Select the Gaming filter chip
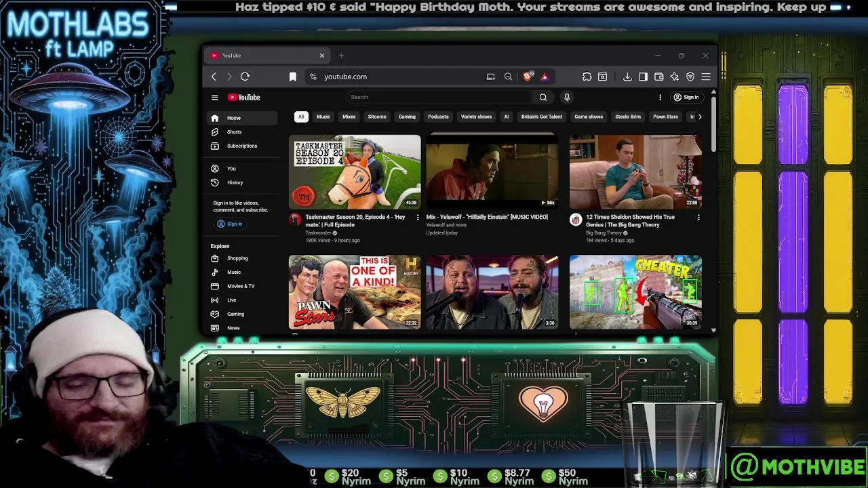The height and width of the screenshot is (488, 868). 407,117
